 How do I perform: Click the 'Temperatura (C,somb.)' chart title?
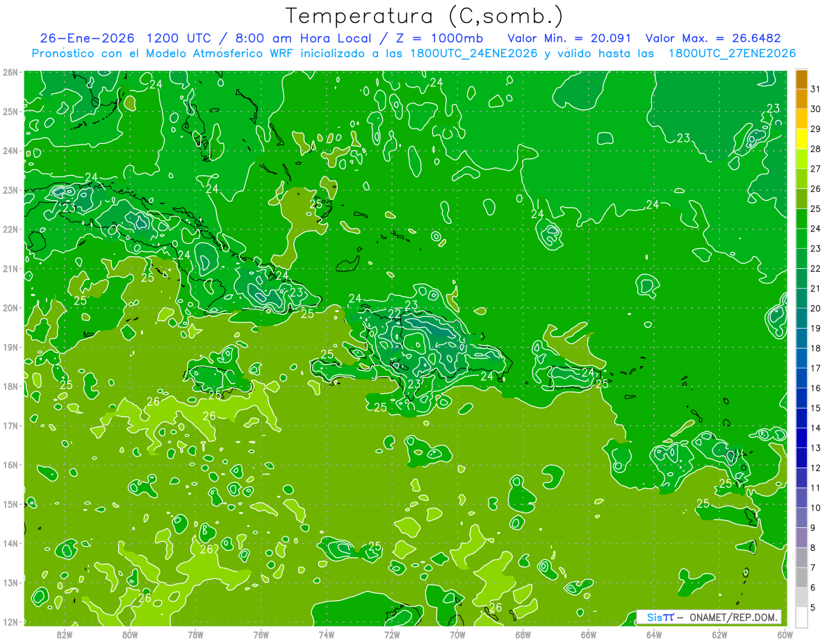[x=425, y=16]
